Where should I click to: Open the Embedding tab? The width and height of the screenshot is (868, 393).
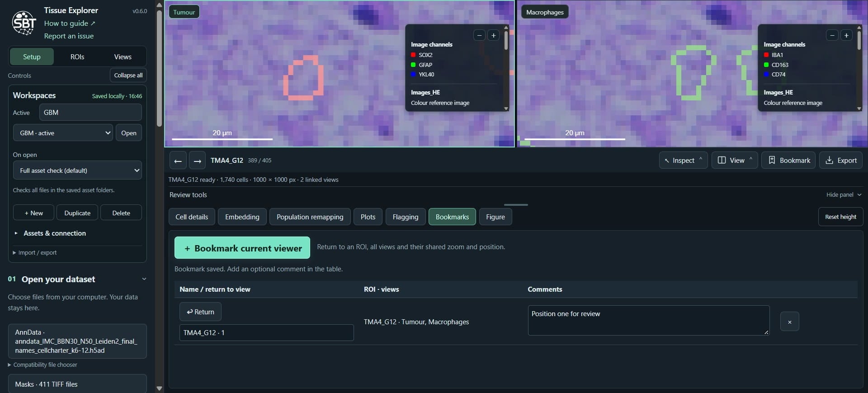242,217
